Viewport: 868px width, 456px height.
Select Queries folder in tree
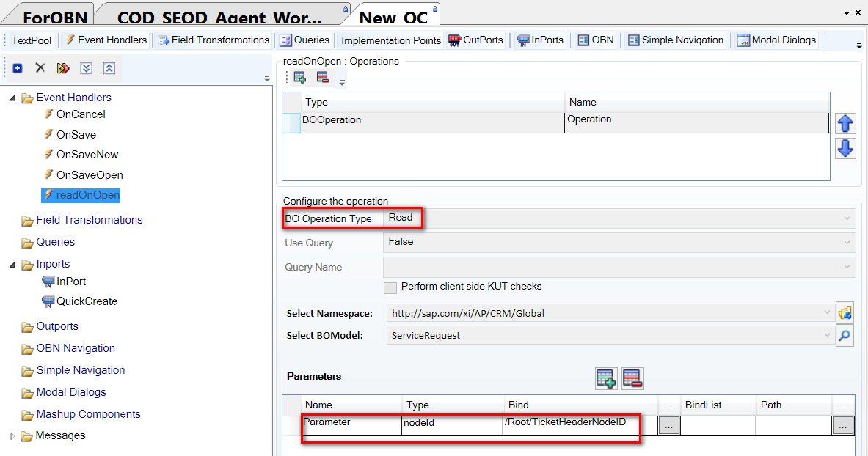pos(55,242)
